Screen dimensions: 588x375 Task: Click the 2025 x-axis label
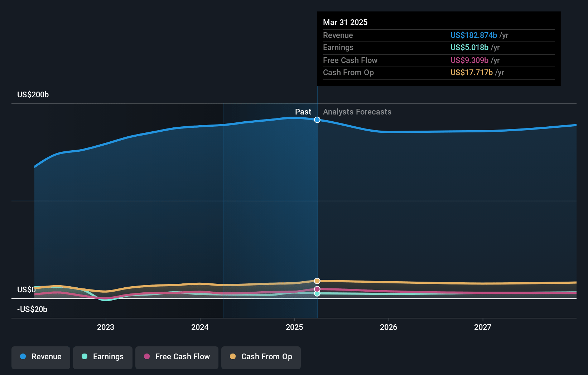tap(294, 327)
